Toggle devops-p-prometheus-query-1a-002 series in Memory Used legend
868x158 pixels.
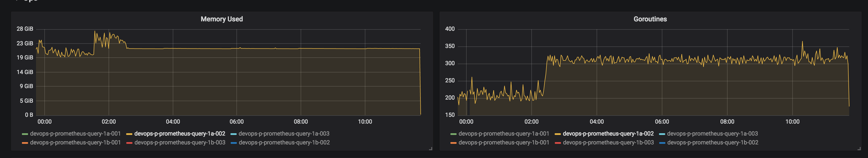coord(180,134)
